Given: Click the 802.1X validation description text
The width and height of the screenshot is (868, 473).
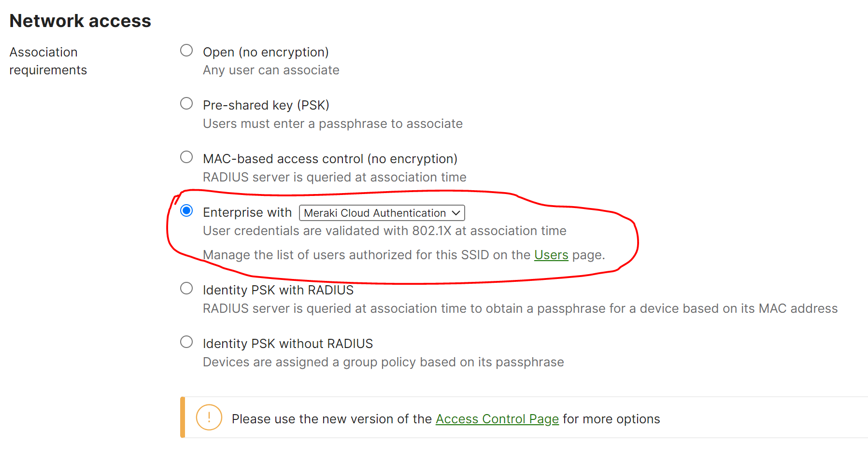Looking at the screenshot, I should click(384, 231).
